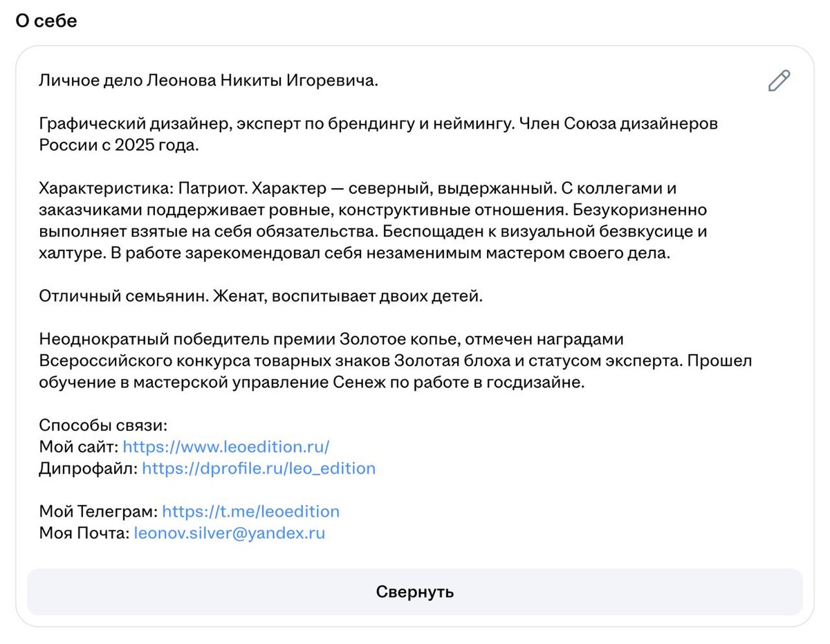Open the t.me/leoedition Telegram link

250,512
